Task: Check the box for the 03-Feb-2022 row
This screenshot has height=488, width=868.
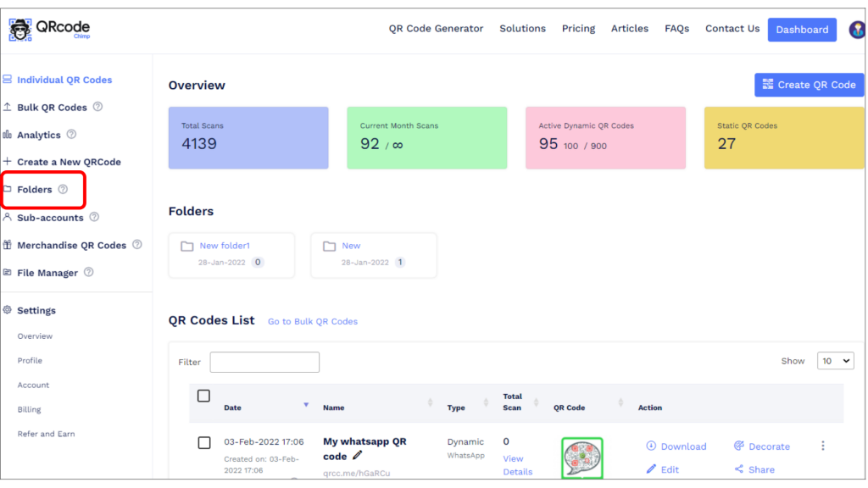Action: [x=204, y=442]
